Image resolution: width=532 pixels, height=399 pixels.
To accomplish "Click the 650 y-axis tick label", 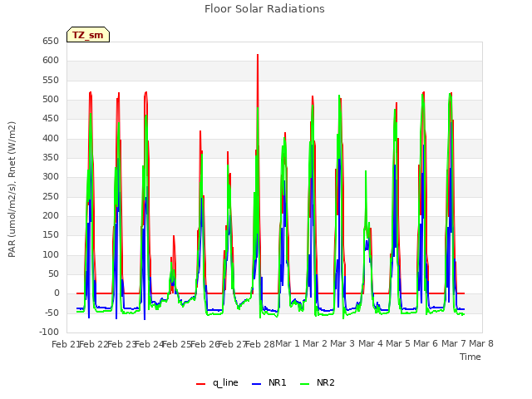I will 51,41.
